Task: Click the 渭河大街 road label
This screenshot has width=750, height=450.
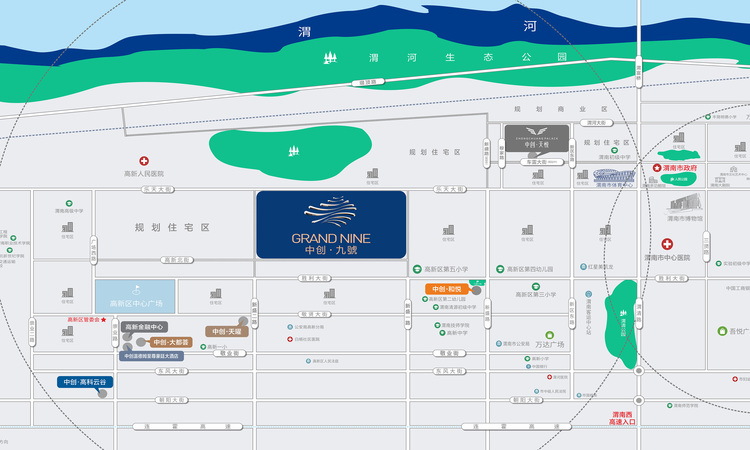Action: pyautogui.click(x=596, y=123)
